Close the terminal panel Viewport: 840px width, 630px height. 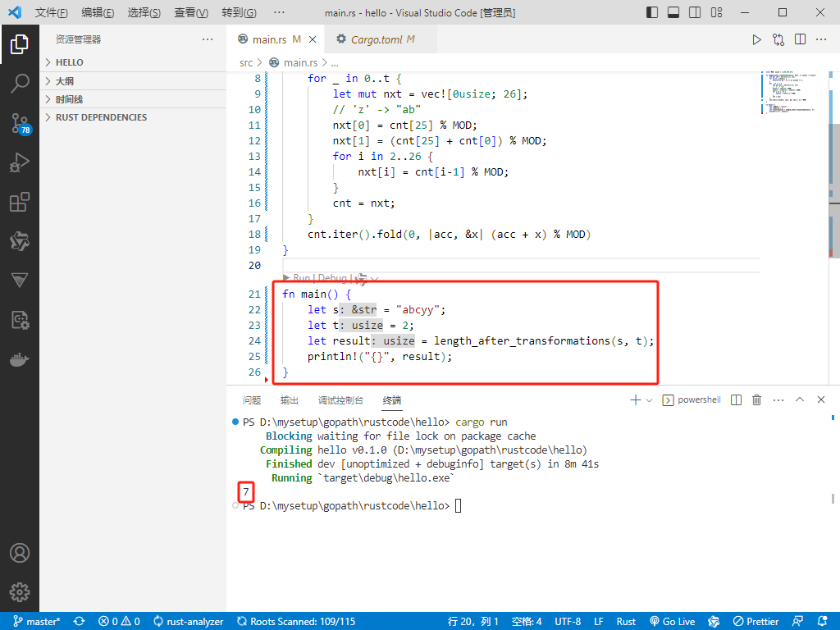pos(820,399)
